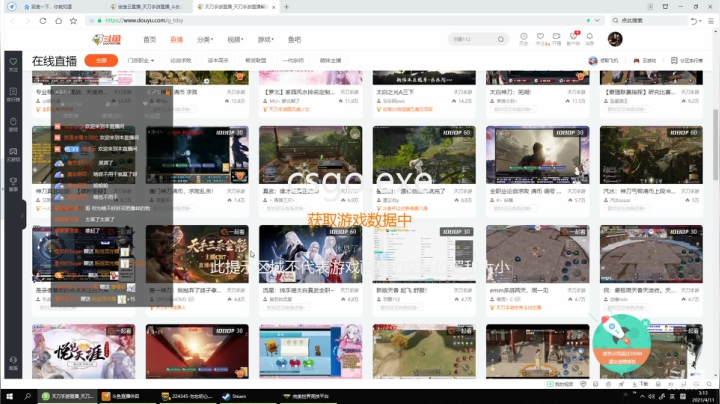Open the volume icon in the system tray
This screenshot has height=404, width=720.
pyautogui.click(x=652, y=396)
